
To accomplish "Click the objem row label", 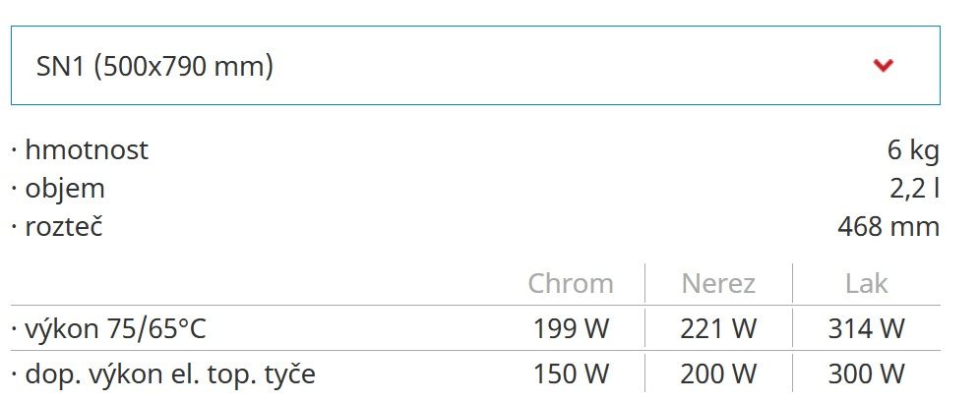I will (64, 189).
